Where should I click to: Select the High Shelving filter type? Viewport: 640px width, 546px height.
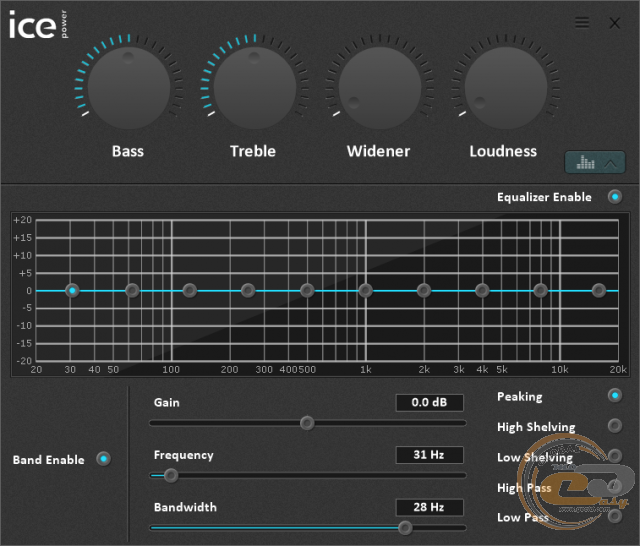click(x=614, y=426)
